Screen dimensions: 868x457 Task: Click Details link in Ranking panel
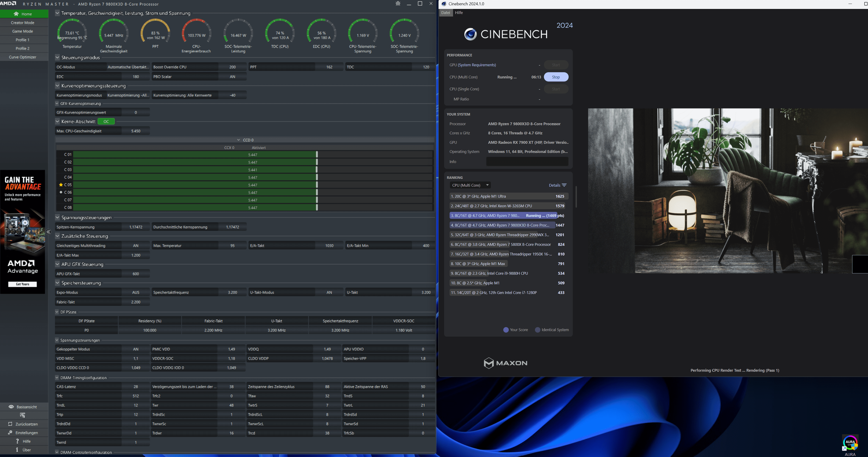coord(554,185)
